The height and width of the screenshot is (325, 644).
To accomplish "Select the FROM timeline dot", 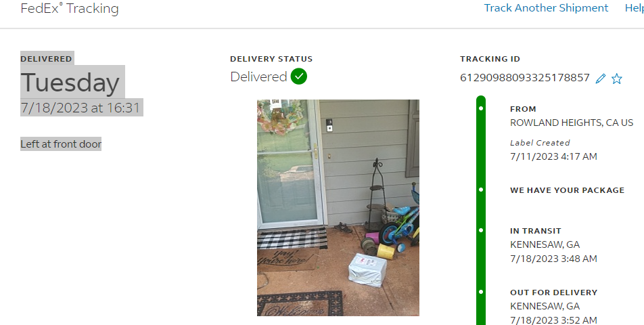I will (x=481, y=108).
